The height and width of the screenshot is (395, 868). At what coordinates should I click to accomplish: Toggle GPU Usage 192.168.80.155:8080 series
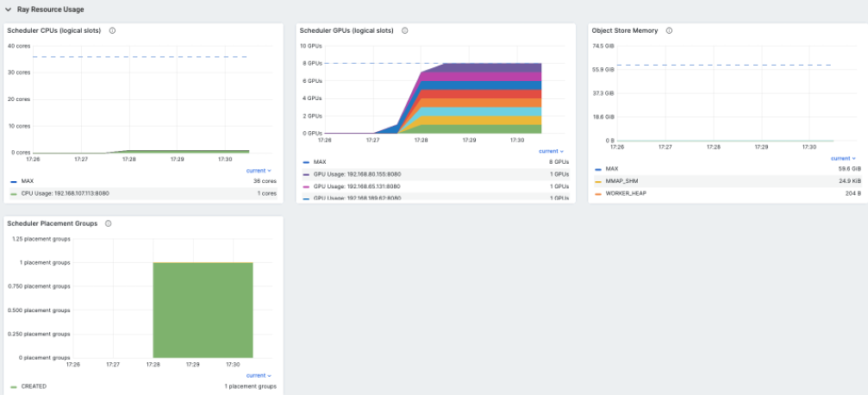click(x=357, y=174)
